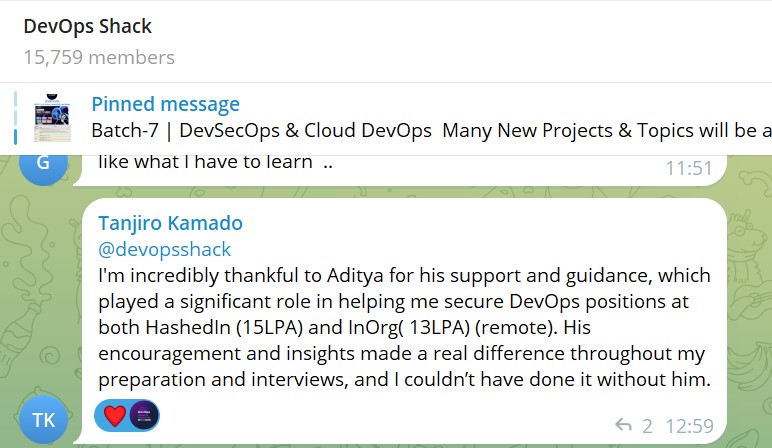772x448 pixels.
Task: Click the reply arrow icon
Action: point(624,425)
